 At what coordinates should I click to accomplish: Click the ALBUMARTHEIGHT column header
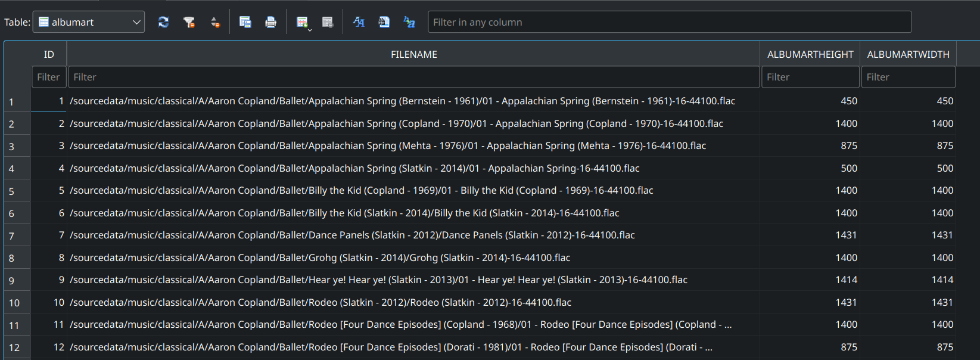pyautogui.click(x=810, y=54)
